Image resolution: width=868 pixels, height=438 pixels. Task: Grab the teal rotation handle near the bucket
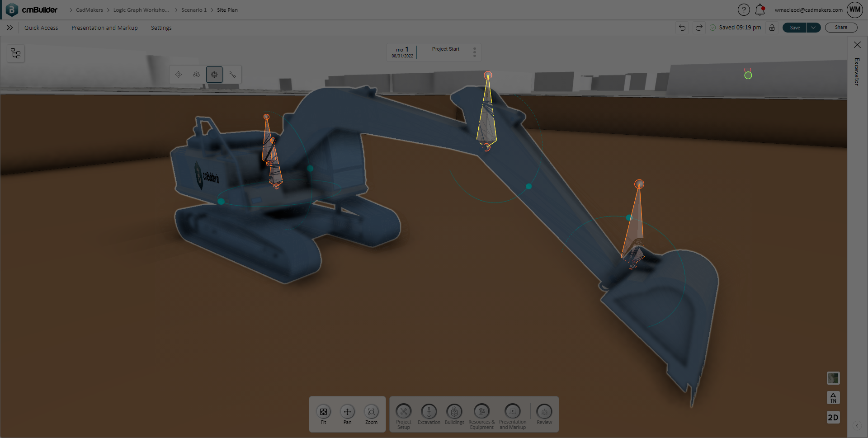point(628,218)
